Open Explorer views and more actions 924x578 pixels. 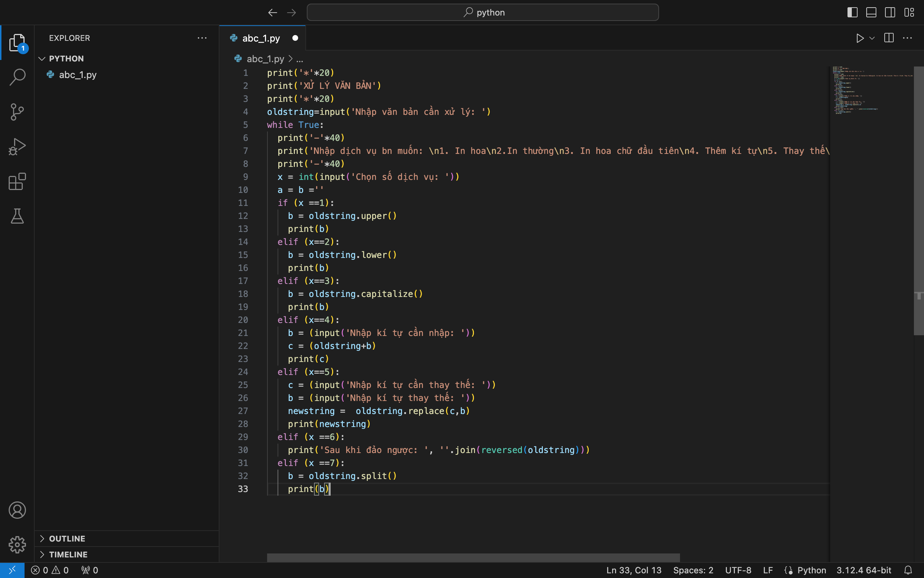pyautogui.click(x=202, y=38)
